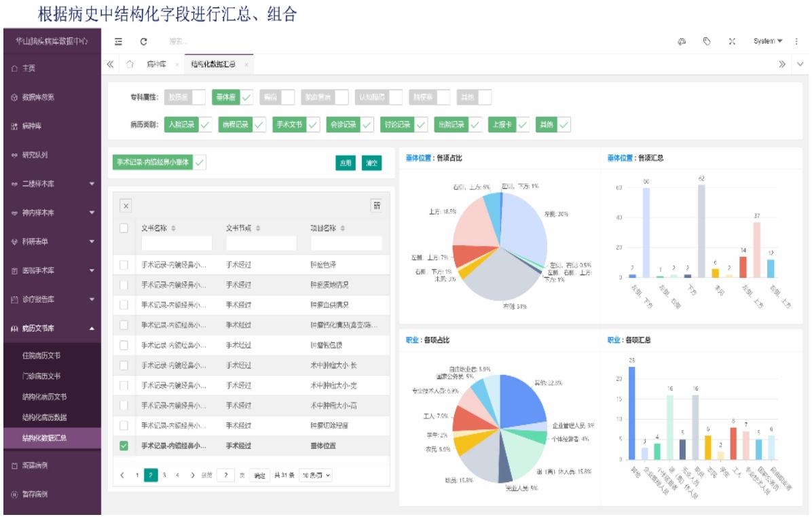Screen dimensions: 812x519
Task: Click the column settings icon above the table
Action: 377,206
